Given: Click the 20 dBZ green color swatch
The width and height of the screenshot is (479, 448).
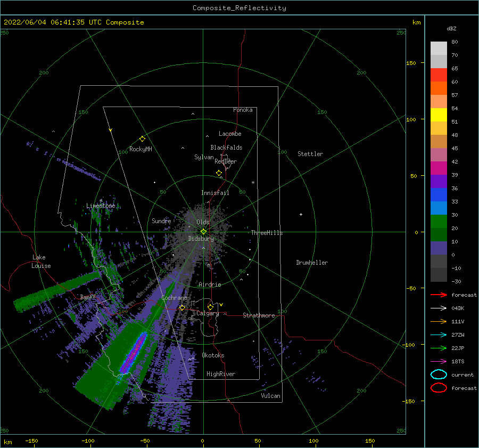Looking at the screenshot, I should [439, 222].
